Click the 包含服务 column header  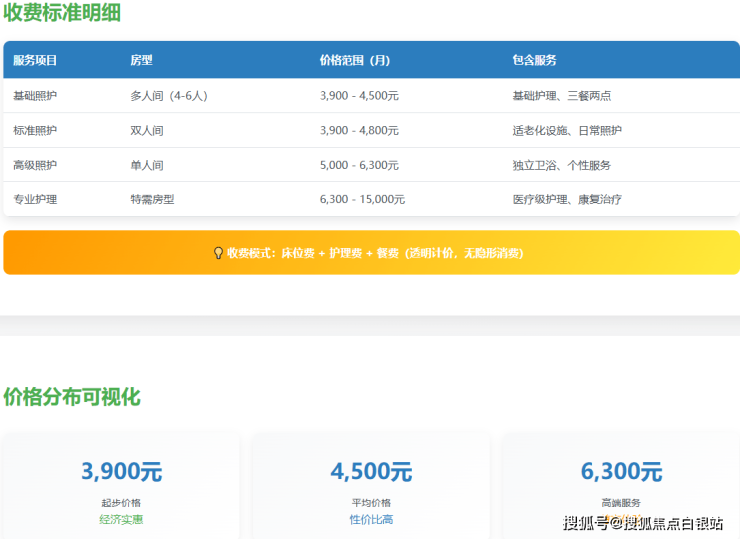tap(534, 60)
